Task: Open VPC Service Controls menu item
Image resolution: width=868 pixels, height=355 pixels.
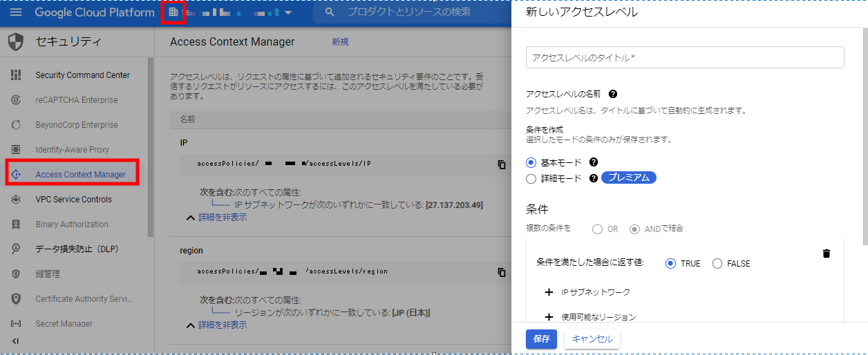Action: [74, 200]
